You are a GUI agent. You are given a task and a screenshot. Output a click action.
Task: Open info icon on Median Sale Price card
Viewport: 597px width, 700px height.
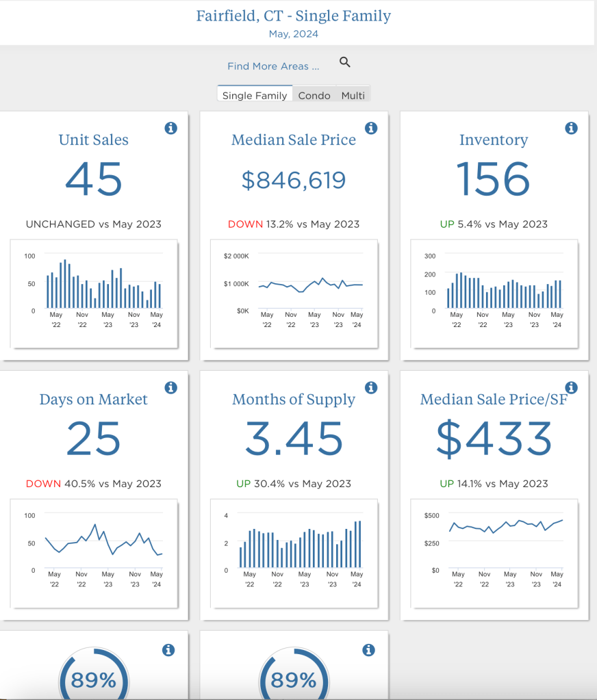pos(371,128)
